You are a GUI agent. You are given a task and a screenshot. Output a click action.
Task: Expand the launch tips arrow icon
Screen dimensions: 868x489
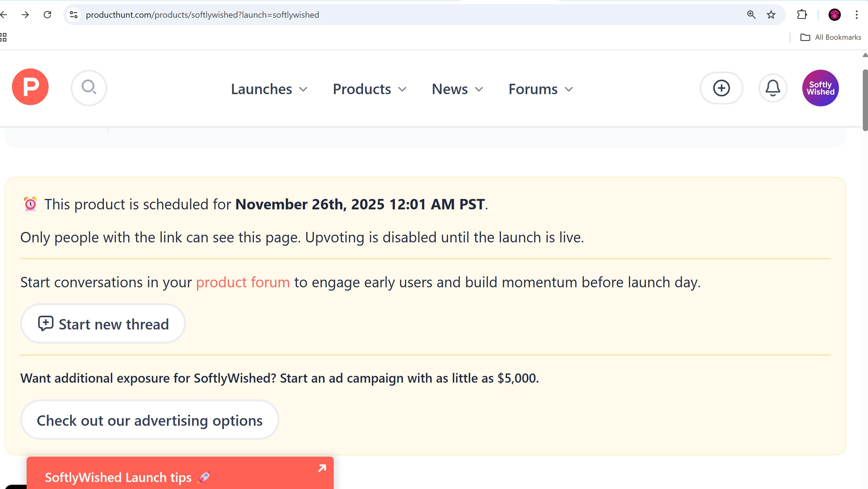322,468
